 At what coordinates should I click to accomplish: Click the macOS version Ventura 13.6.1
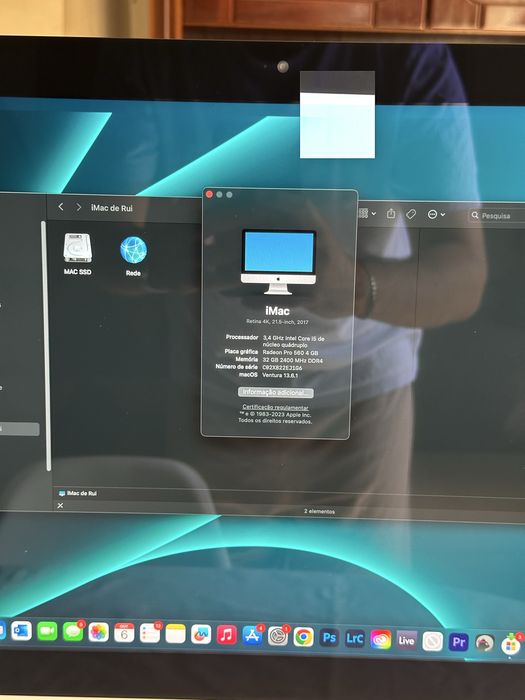click(280, 375)
